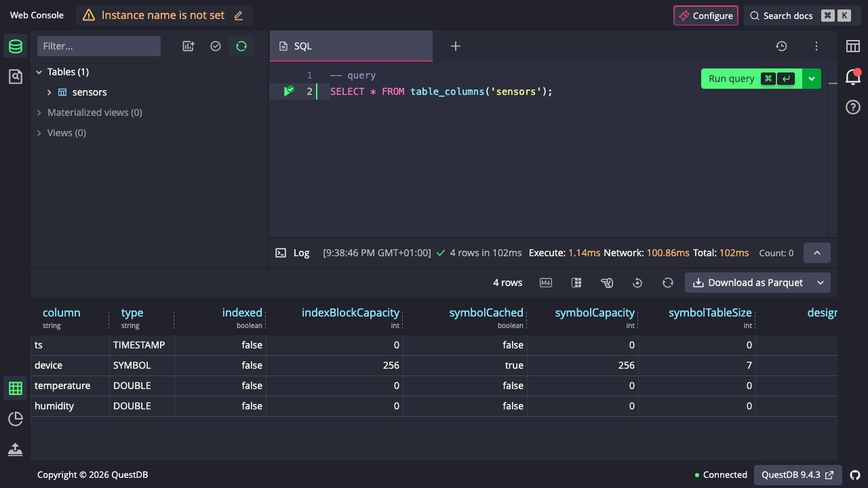The width and height of the screenshot is (868, 488).
Task: Click the column header named column
Action: (62, 312)
